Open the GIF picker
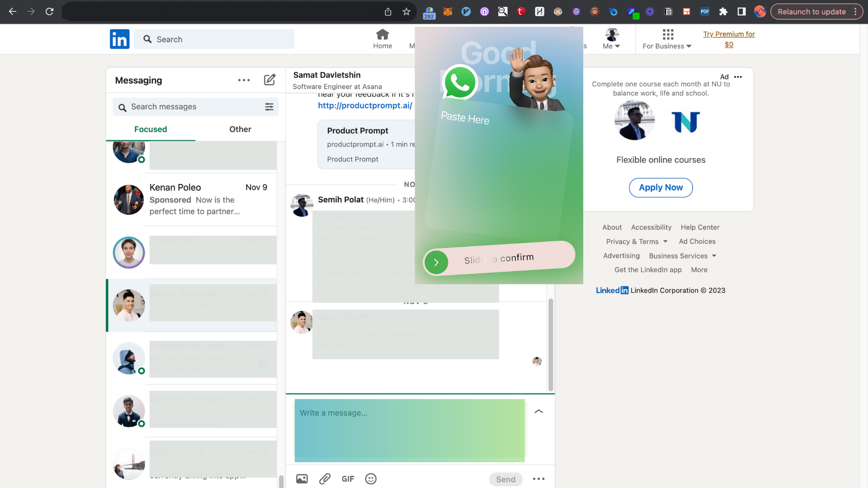The width and height of the screenshot is (868, 488). pos(348,479)
